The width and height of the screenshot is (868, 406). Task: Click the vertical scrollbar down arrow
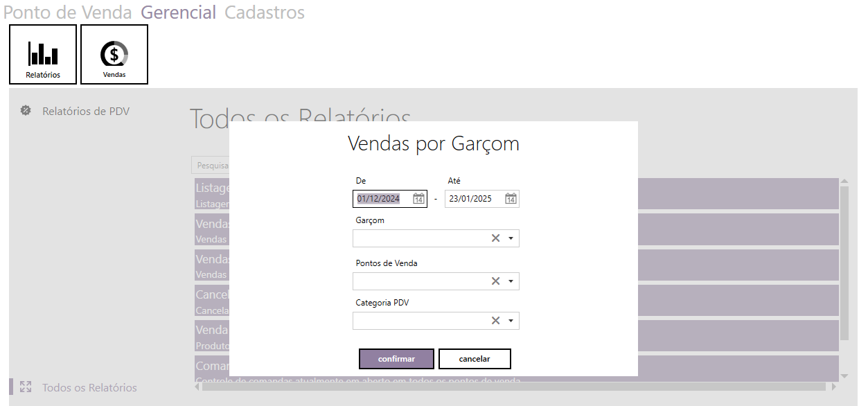[844, 376]
